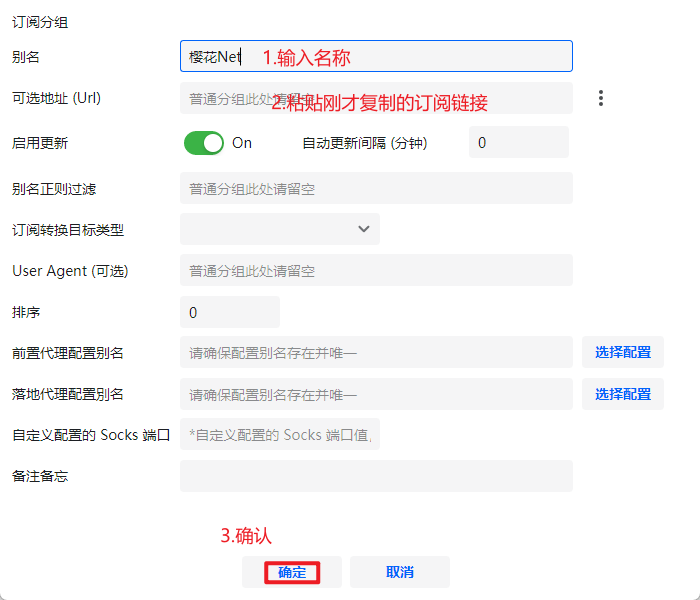Focus the User Agent (可选) input
Image resolution: width=700 pixels, height=600 pixels.
coord(376,270)
